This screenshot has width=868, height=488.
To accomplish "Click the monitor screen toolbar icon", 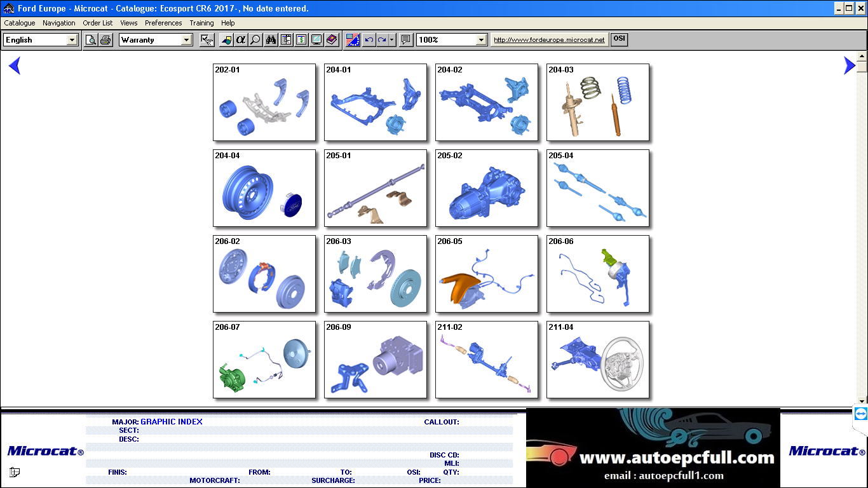I will (x=316, y=40).
